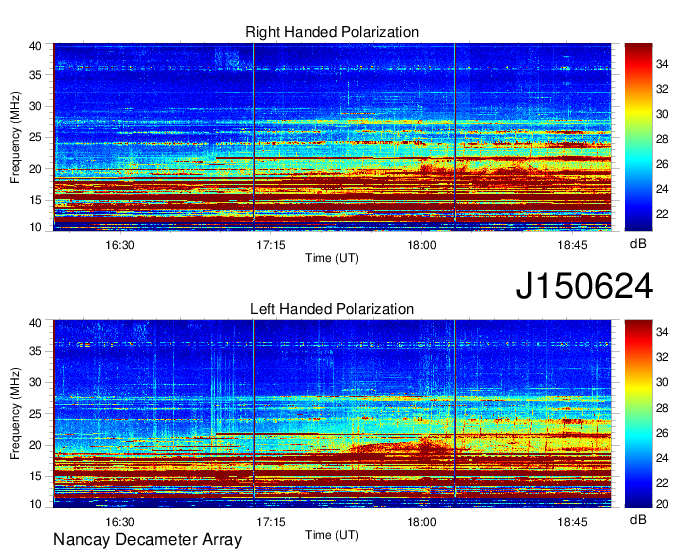Click the 32 dB label on bottom colorbar
Screen dimensions: 680x552
662,357
